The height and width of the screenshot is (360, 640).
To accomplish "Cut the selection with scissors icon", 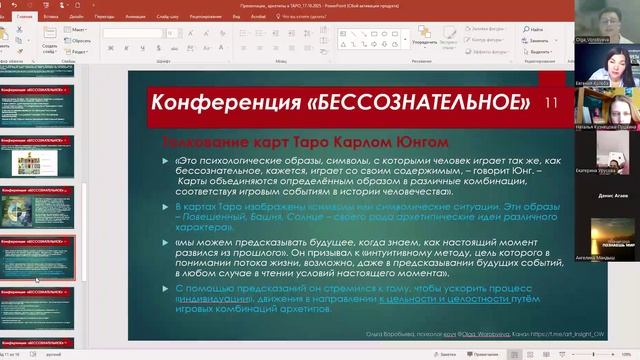I will point(19,29).
